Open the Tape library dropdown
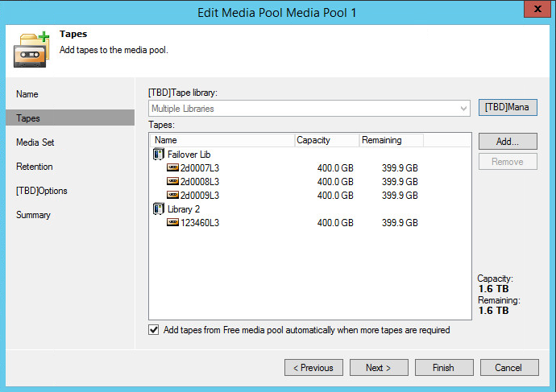Image resolution: width=556 pixels, height=392 pixels. click(463, 109)
